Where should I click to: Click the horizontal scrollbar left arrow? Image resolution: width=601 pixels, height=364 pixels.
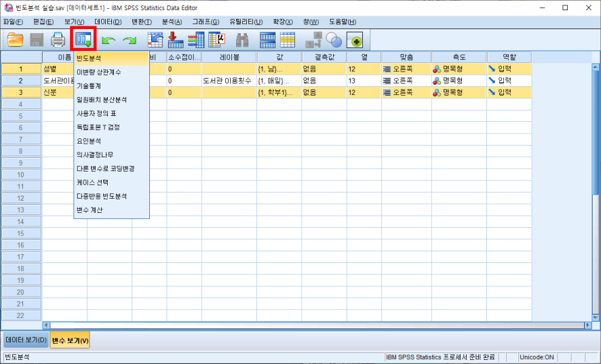46,325
